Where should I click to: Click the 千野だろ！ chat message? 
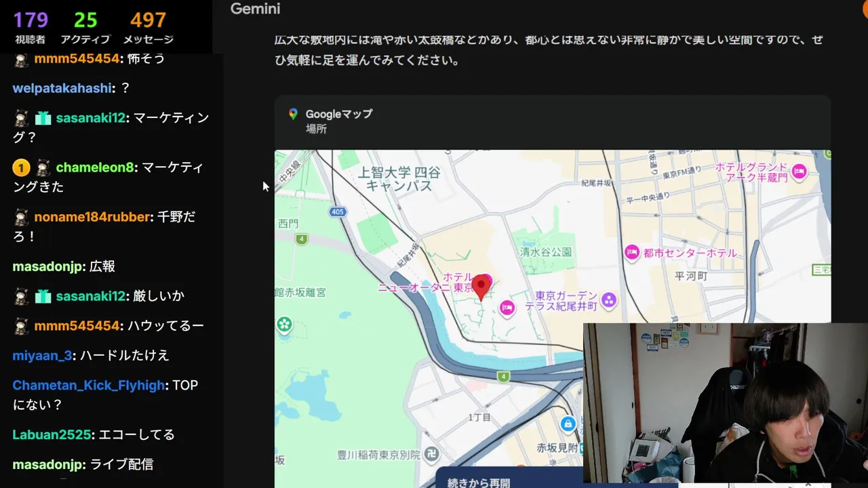(104, 227)
